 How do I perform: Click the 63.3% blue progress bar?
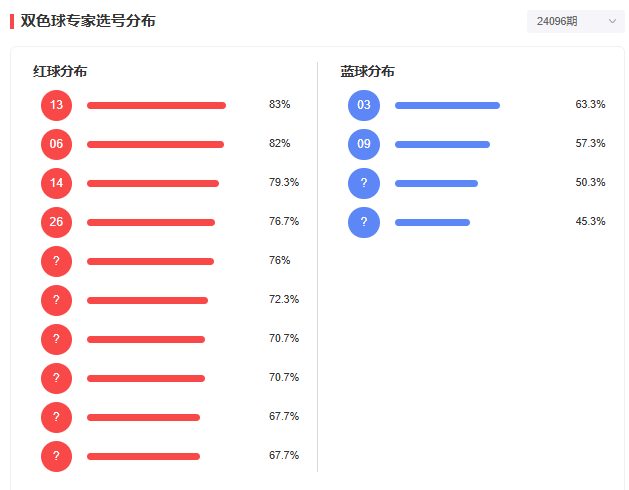coord(447,106)
